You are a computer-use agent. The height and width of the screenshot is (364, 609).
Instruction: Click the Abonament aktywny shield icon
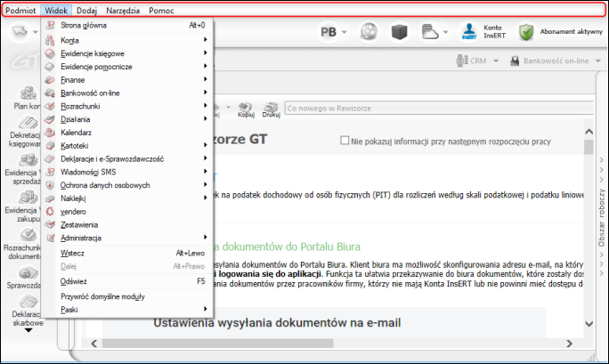[526, 32]
